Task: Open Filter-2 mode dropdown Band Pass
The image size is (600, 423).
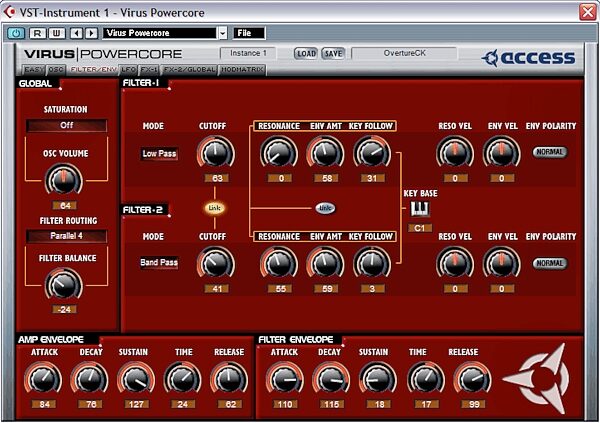Action: [x=159, y=263]
